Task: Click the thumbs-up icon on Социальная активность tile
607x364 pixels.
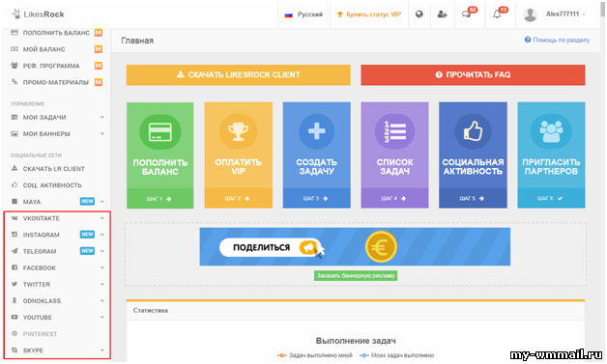Action: (473, 131)
